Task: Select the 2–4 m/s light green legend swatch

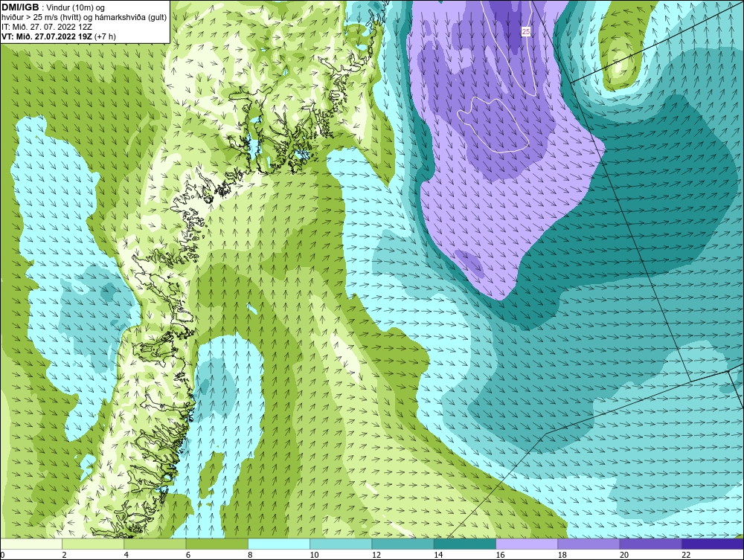Action: pos(93,544)
